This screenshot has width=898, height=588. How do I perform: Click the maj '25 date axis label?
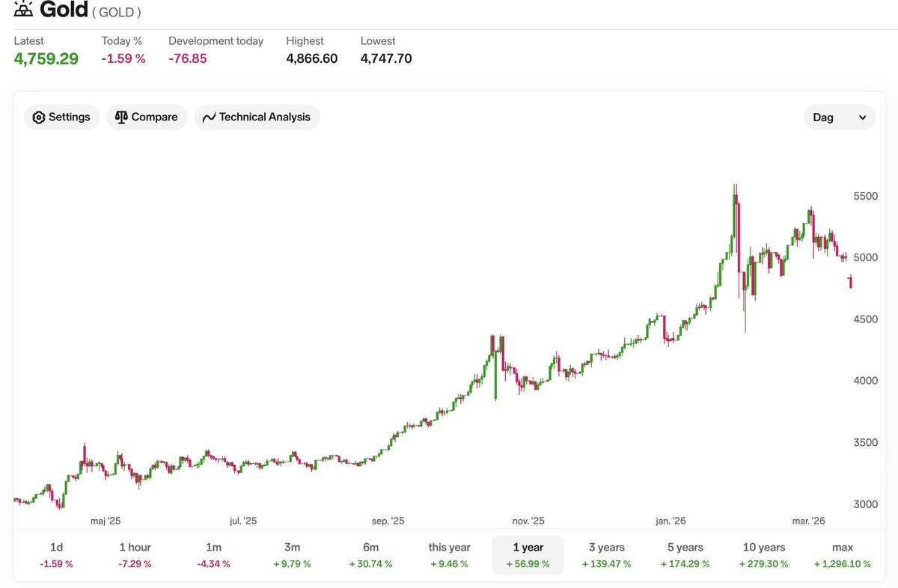[105, 521]
